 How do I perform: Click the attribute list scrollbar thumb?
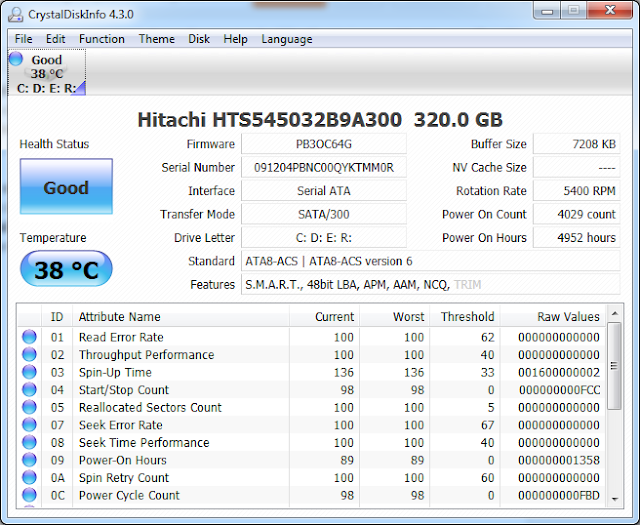614,365
